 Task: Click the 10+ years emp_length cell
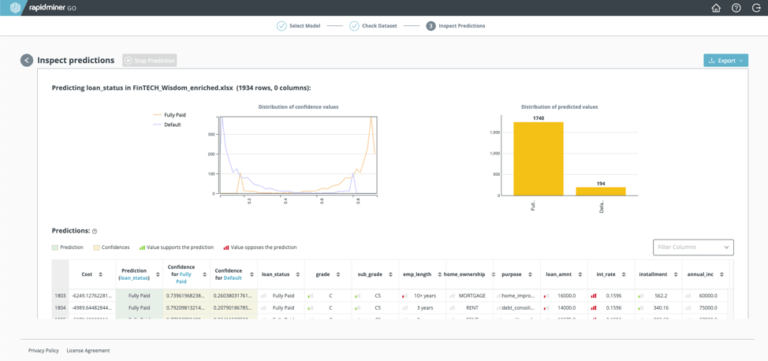click(x=423, y=296)
